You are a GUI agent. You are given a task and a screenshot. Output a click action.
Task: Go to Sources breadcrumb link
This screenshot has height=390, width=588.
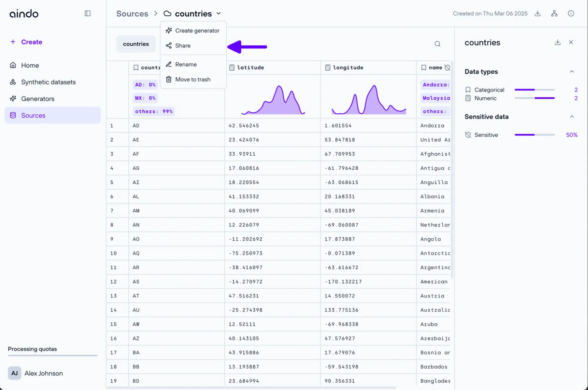pyautogui.click(x=132, y=14)
